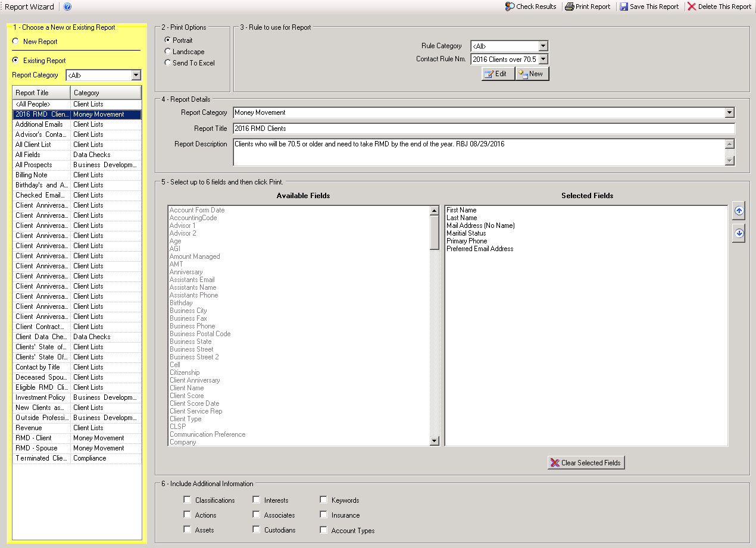
Task: Save This Report using the toolbar
Action: click(x=649, y=7)
